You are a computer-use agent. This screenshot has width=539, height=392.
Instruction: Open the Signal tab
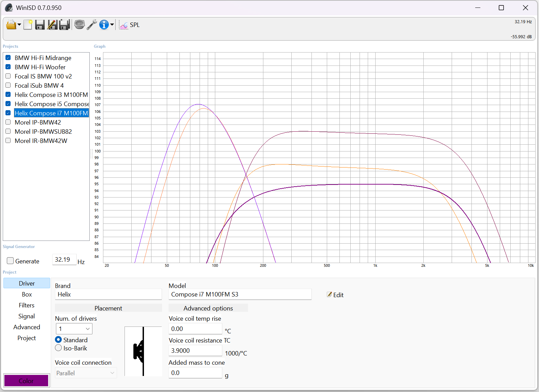(27, 316)
